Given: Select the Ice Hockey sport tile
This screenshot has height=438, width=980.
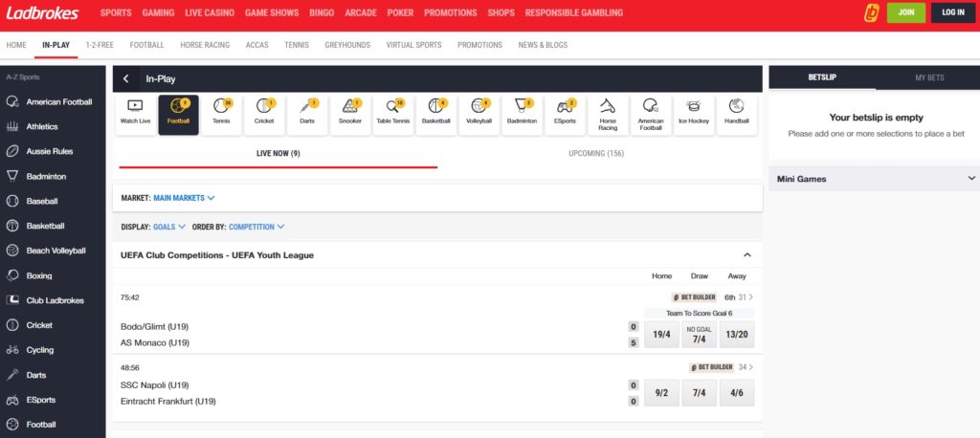Looking at the screenshot, I should click(x=694, y=115).
